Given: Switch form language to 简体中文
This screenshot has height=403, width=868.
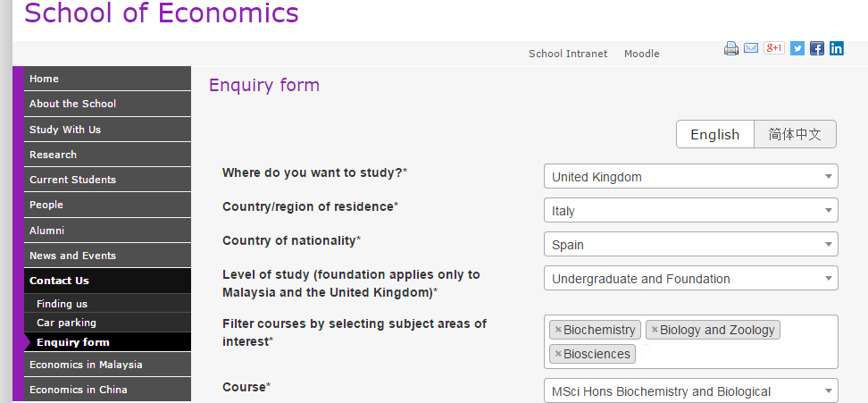Looking at the screenshot, I should coord(795,134).
